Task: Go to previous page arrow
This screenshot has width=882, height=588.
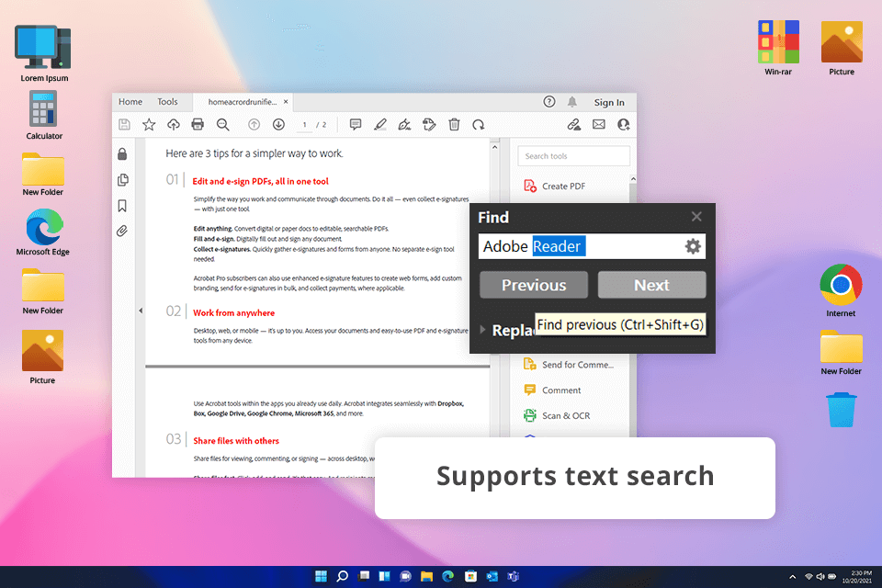Action: pyautogui.click(x=254, y=124)
